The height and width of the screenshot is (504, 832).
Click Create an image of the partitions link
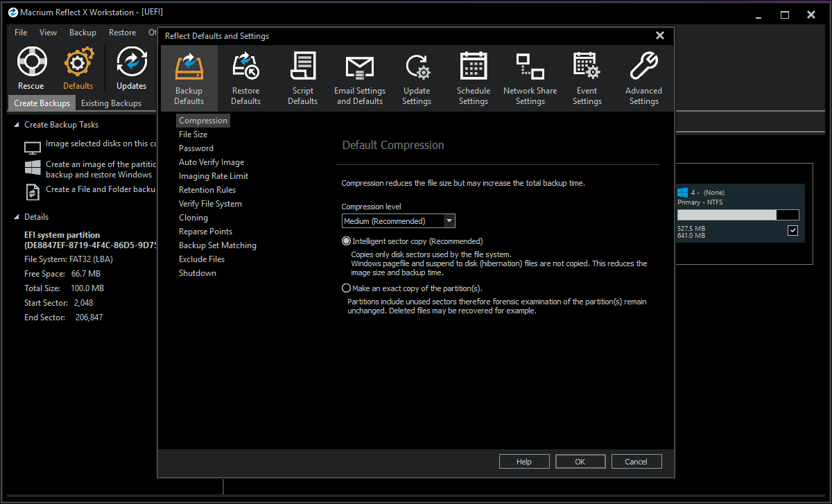[101, 170]
